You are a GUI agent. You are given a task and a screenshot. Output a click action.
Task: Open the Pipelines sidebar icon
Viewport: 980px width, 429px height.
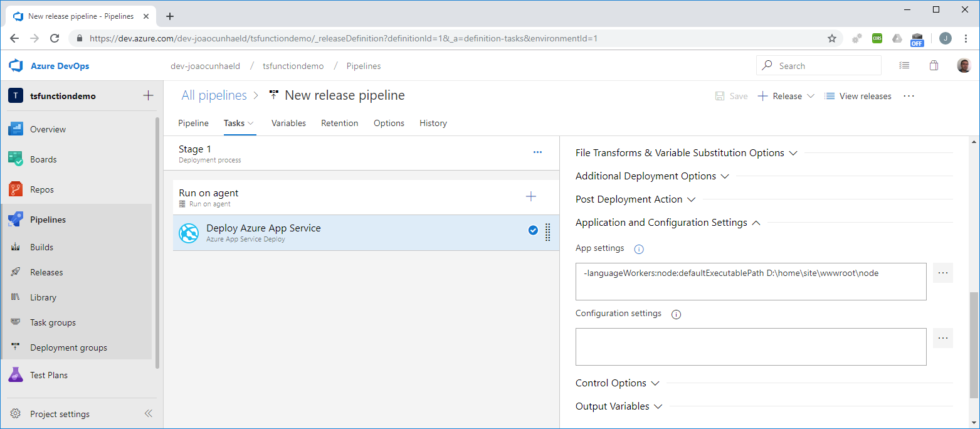tap(16, 220)
